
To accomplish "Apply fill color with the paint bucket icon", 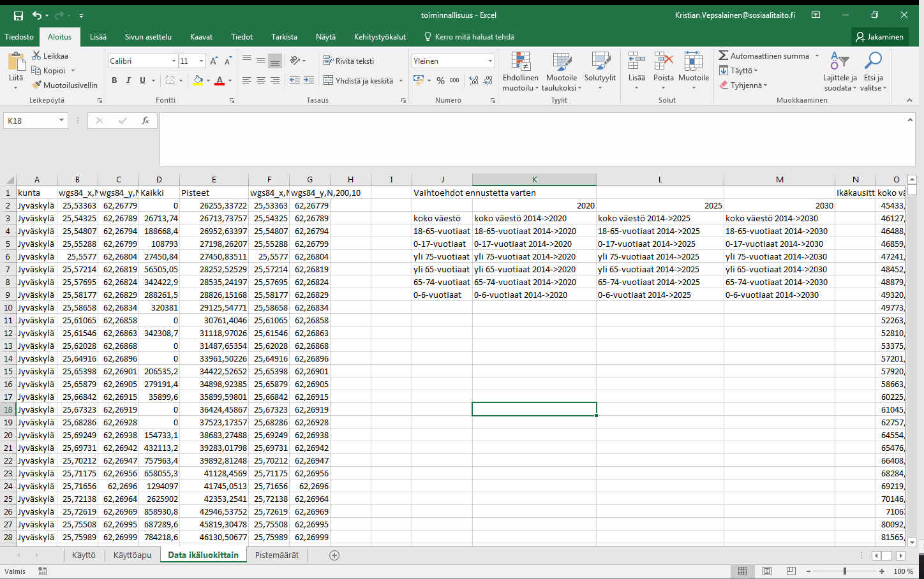I will (x=198, y=80).
